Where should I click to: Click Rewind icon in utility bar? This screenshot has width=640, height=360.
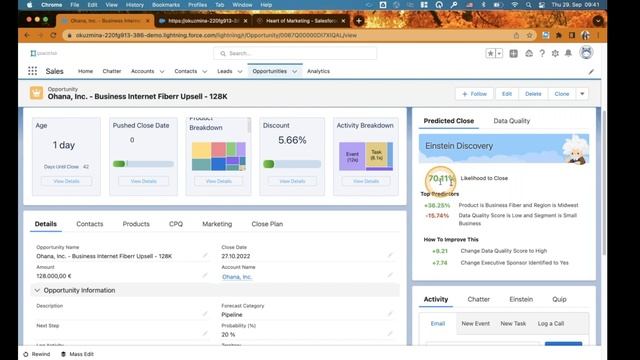[x=26, y=354]
